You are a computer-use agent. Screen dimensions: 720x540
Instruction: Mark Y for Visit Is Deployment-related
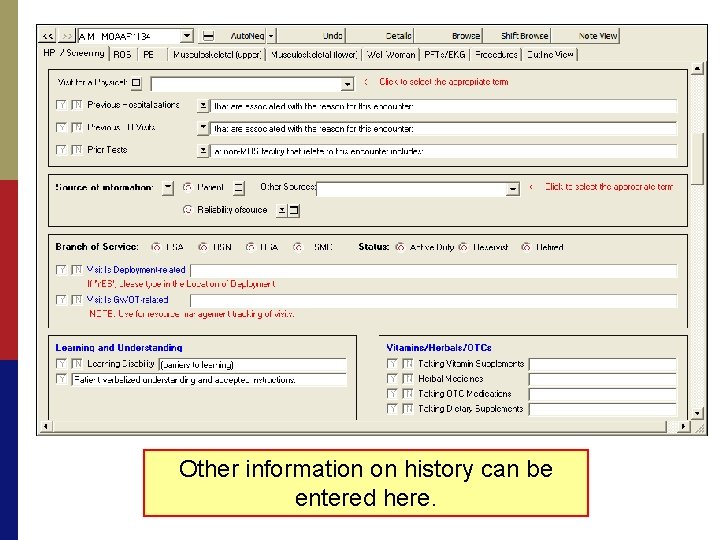61,270
